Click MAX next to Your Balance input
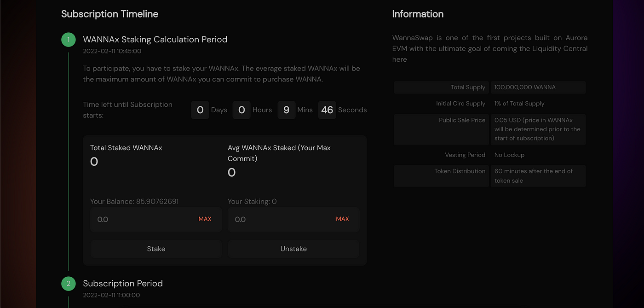This screenshot has width=644, height=308. (205, 219)
